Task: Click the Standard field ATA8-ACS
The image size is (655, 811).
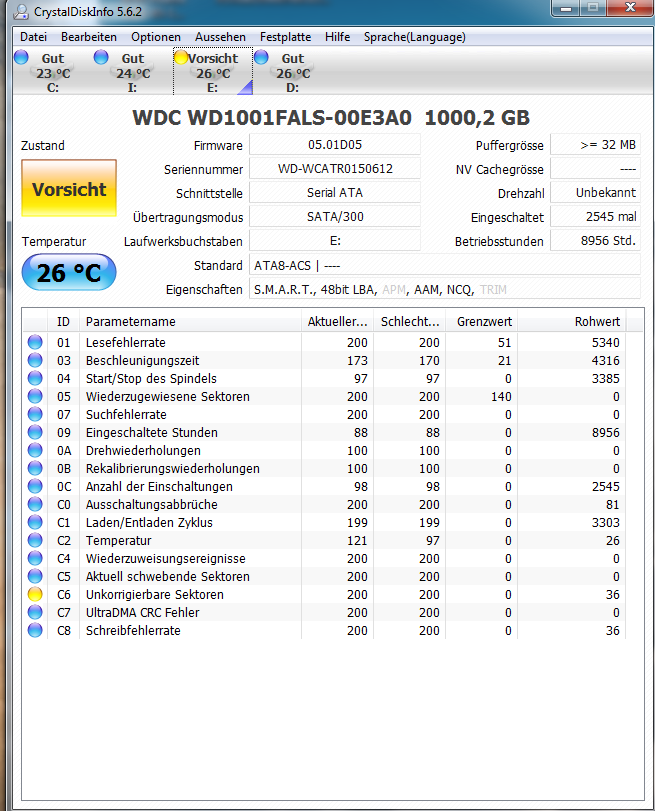Action: tap(444, 265)
